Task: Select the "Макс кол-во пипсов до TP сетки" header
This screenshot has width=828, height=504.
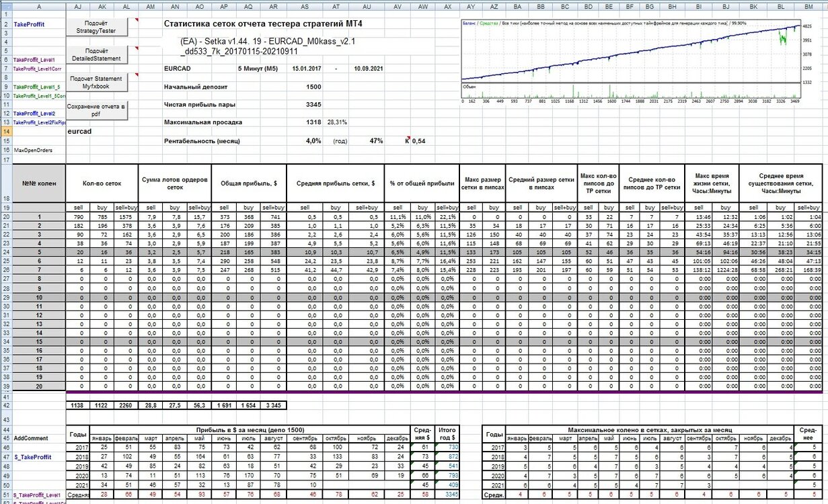Action: coord(599,182)
